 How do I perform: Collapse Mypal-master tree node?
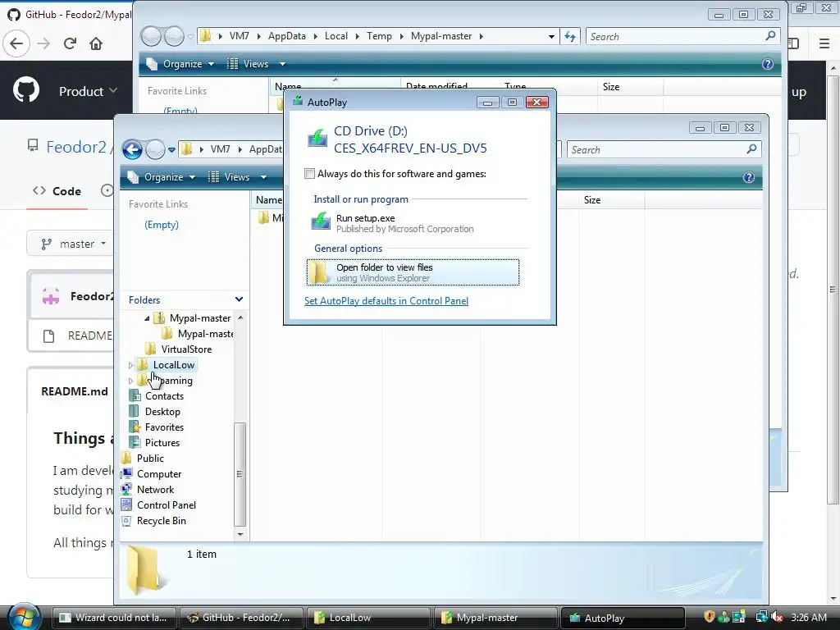[147, 318]
